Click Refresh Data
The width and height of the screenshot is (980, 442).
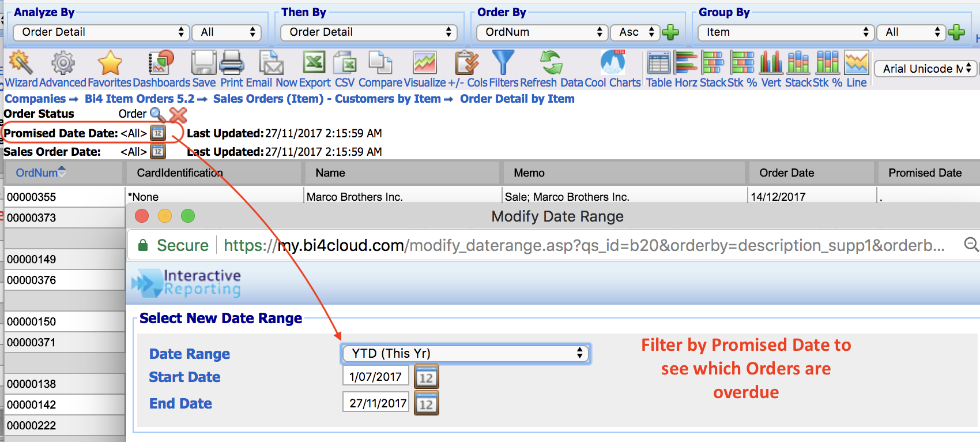(551, 62)
